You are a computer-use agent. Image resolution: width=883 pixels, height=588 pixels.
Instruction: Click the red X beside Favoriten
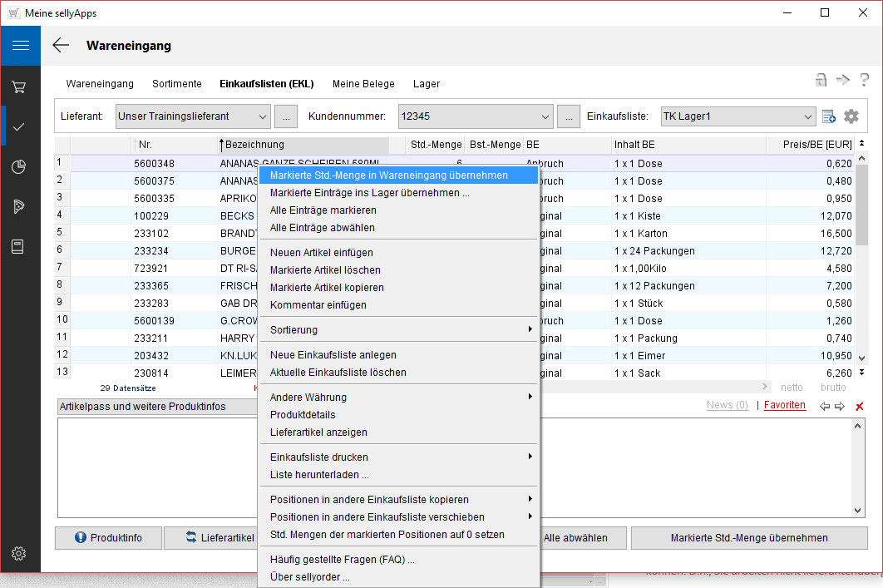tap(860, 406)
